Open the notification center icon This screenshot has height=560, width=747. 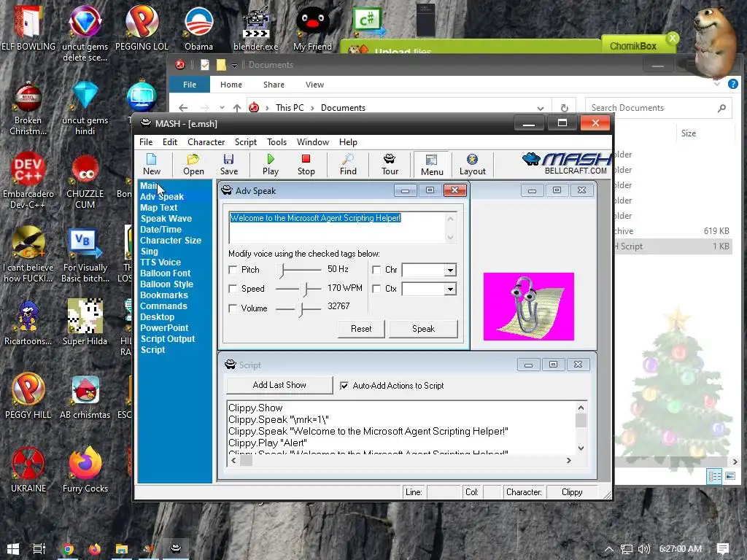722,549
